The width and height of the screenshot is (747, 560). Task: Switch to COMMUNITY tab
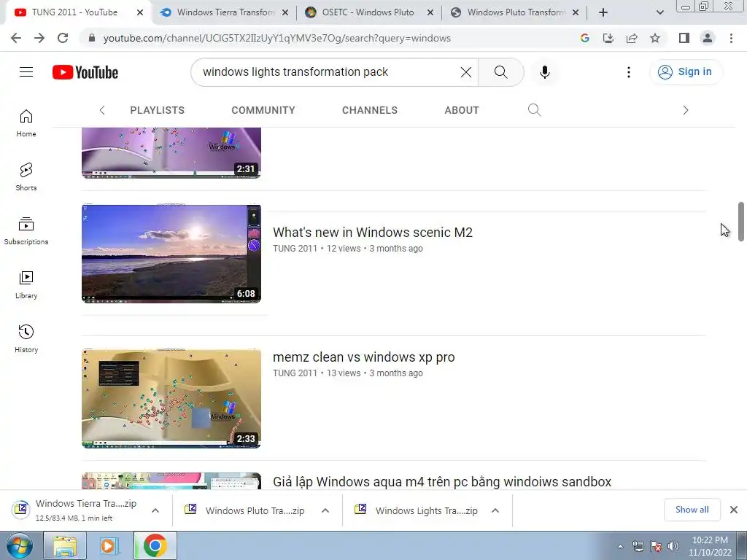coord(263,110)
